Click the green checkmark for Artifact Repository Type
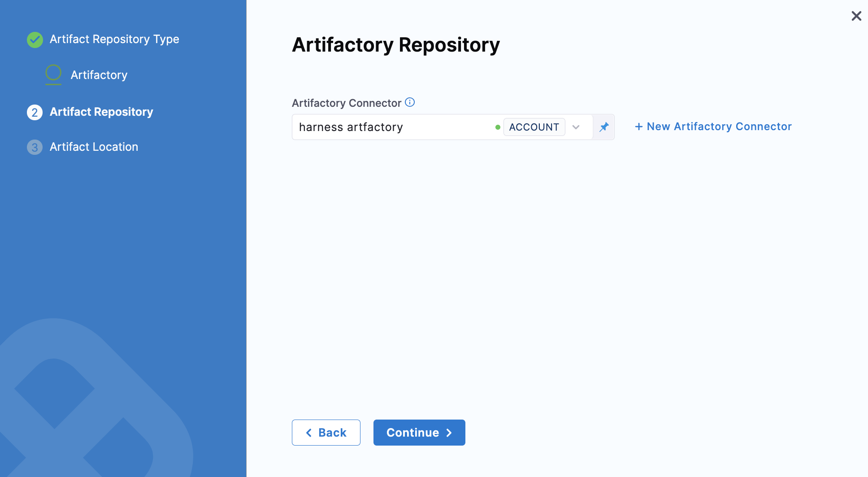The width and height of the screenshot is (868, 477). [35, 39]
